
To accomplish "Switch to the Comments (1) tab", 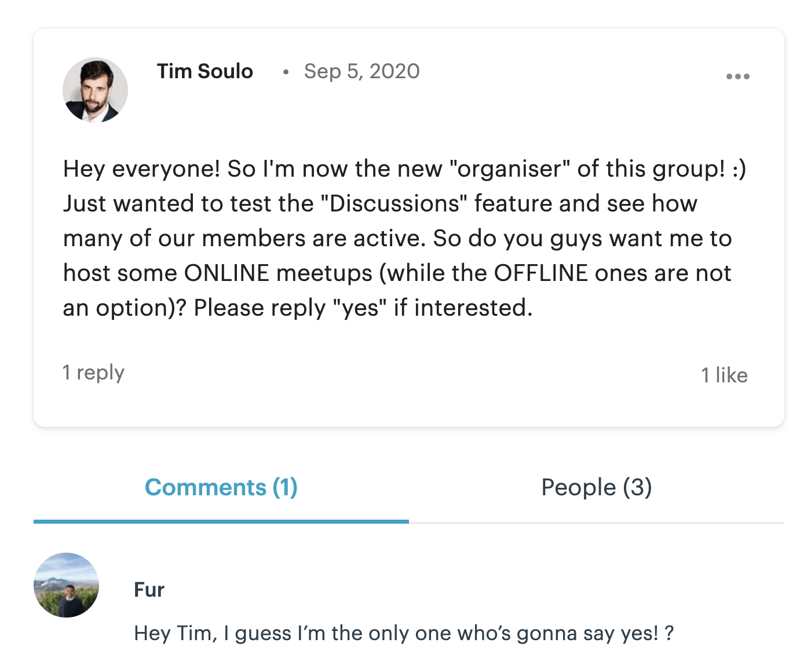I will (221, 487).
